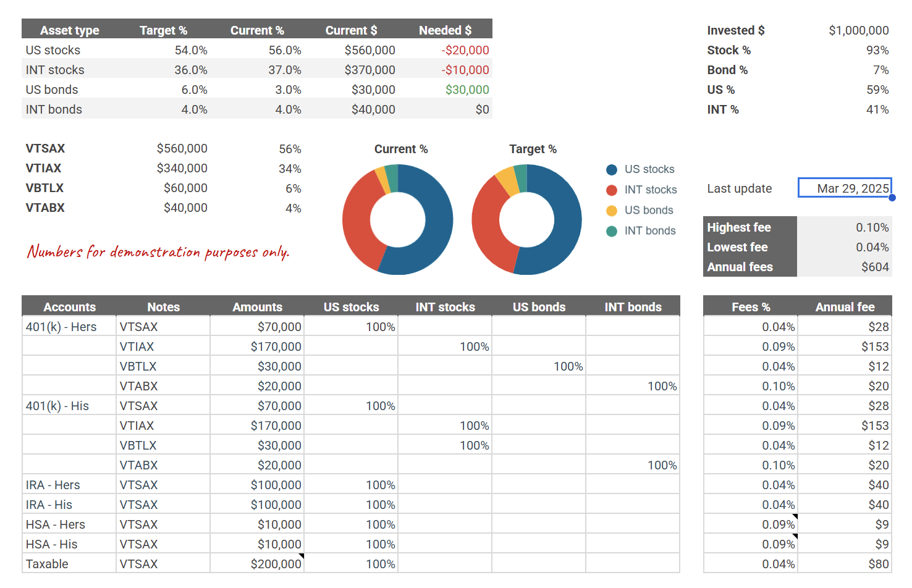The height and width of the screenshot is (588, 912).
Task: Select the INT stocks target 36.0% cell
Action: click(163, 70)
